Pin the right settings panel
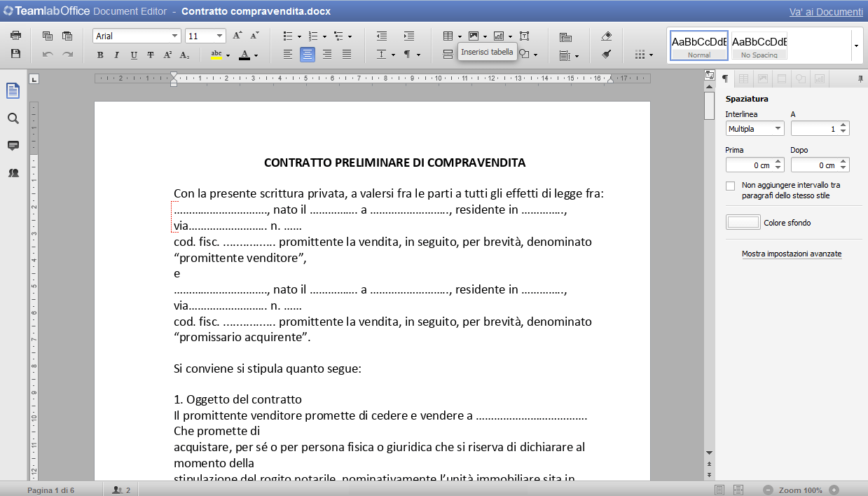The image size is (868, 496). pyautogui.click(x=860, y=79)
